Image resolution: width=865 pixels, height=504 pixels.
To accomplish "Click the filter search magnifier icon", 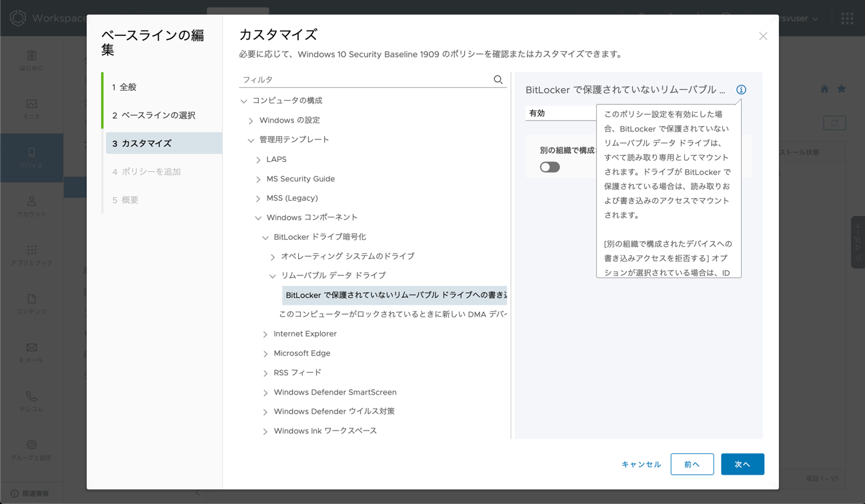I will click(498, 80).
